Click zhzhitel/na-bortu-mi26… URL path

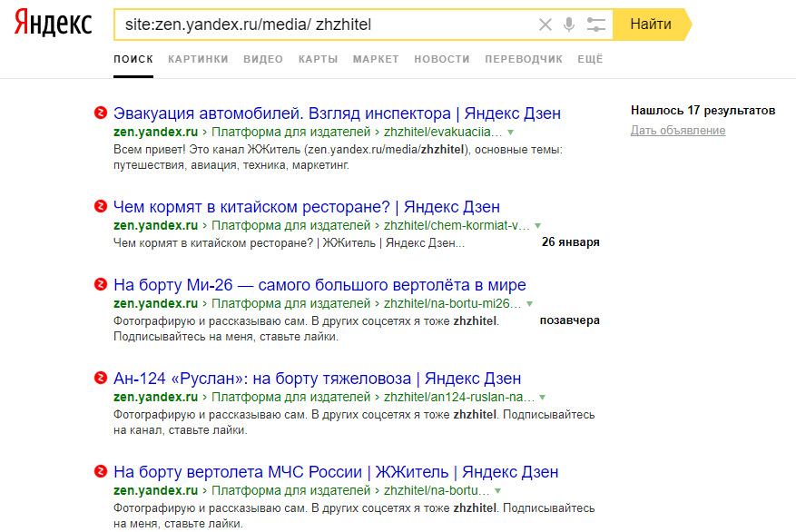coord(452,303)
